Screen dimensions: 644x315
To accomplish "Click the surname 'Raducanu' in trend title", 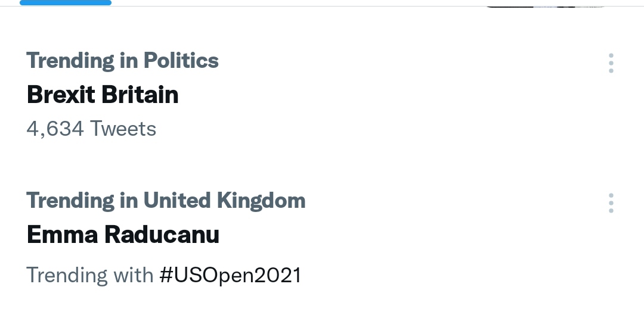I will (162, 235).
